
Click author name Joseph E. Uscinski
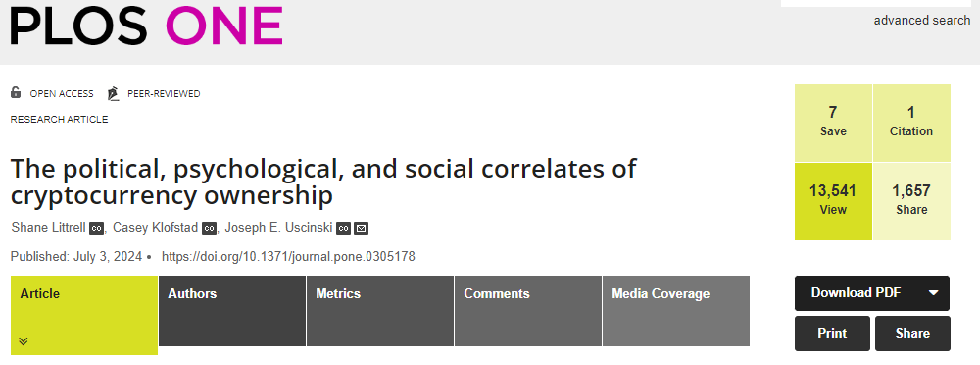pos(278,228)
